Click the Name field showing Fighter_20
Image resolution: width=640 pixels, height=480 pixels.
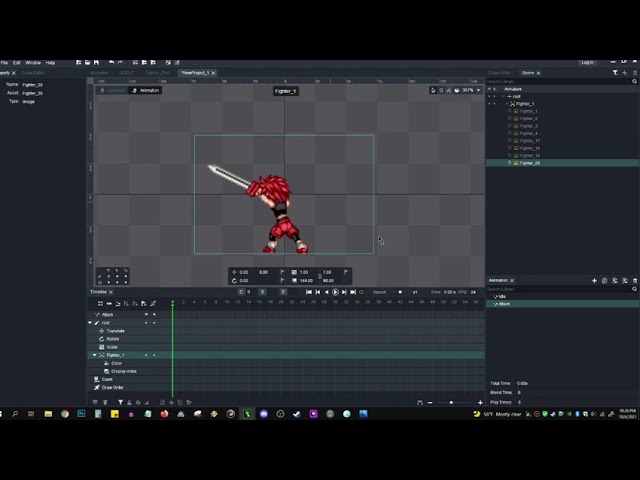[x=33, y=84]
